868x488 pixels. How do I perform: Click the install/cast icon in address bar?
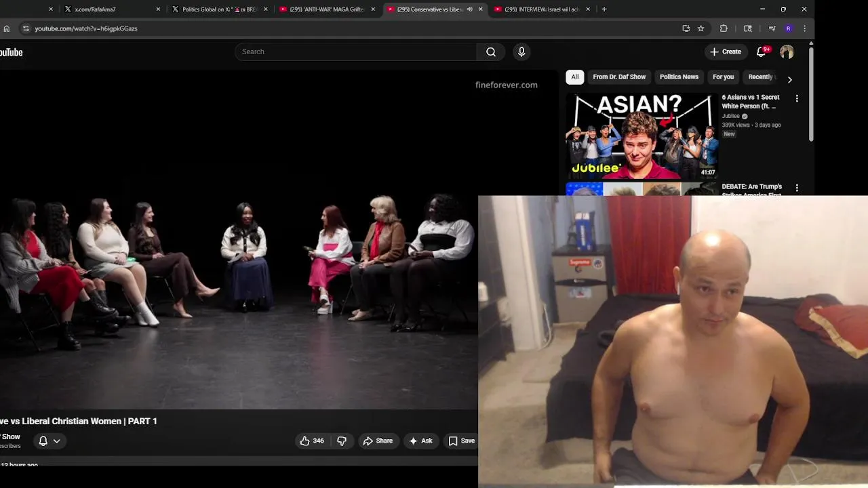coord(686,28)
